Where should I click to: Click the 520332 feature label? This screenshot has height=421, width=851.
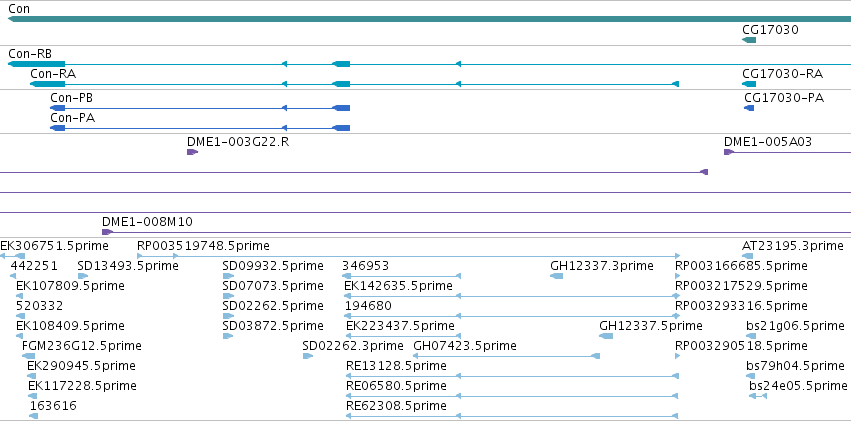pyautogui.click(x=40, y=305)
